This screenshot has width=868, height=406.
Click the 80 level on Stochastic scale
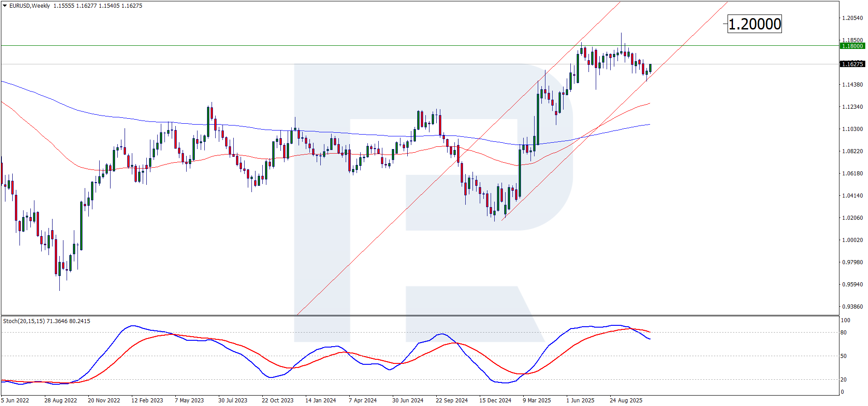point(844,333)
